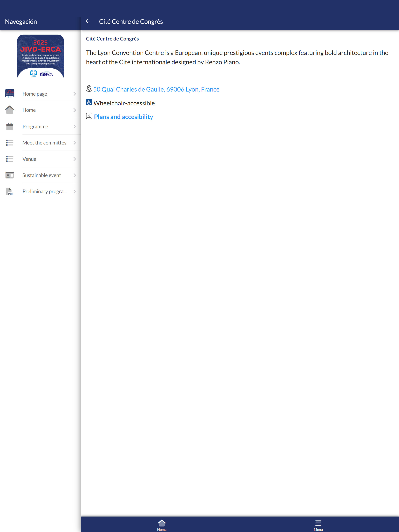Select Sustainable event item
This screenshot has width=399, height=532.
coord(41,175)
